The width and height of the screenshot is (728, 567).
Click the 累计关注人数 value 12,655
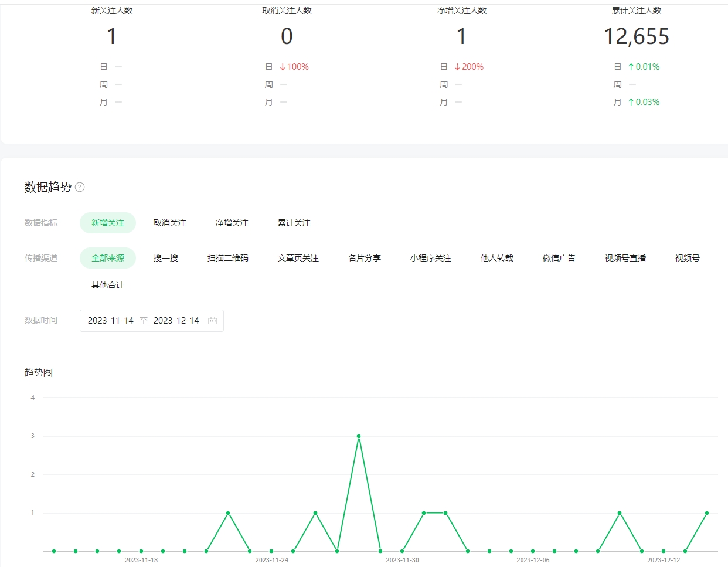point(637,36)
